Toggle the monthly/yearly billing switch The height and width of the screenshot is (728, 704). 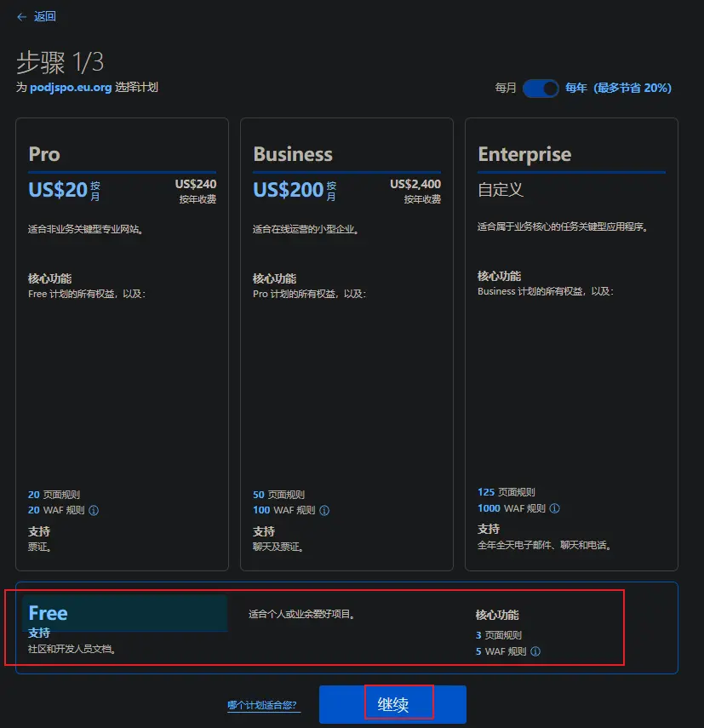click(541, 88)
